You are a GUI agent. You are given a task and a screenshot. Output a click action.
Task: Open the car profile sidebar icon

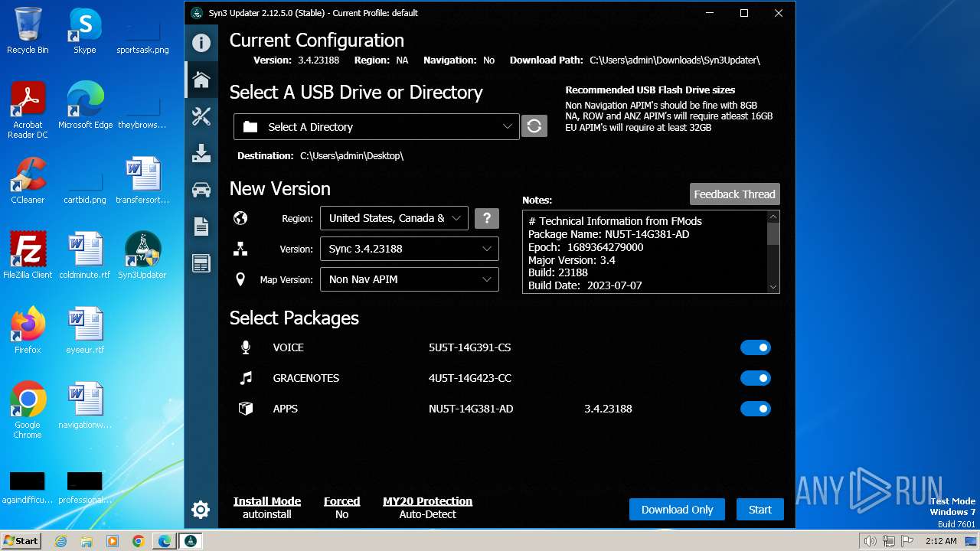click(201, 190)
